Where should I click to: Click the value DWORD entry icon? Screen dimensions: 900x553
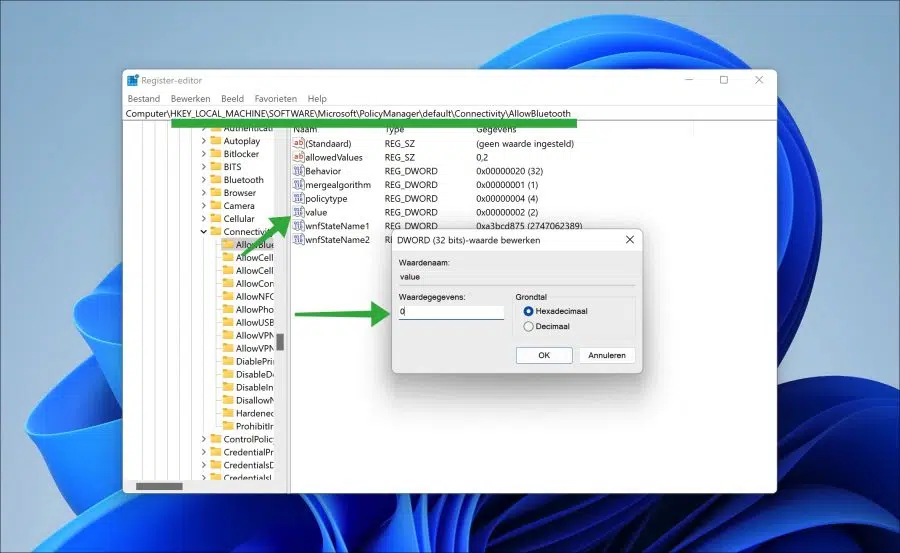pos(298,212)
